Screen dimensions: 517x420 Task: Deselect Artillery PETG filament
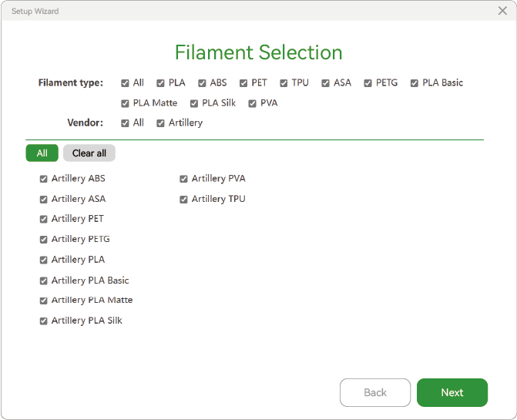tap(43, 240)
